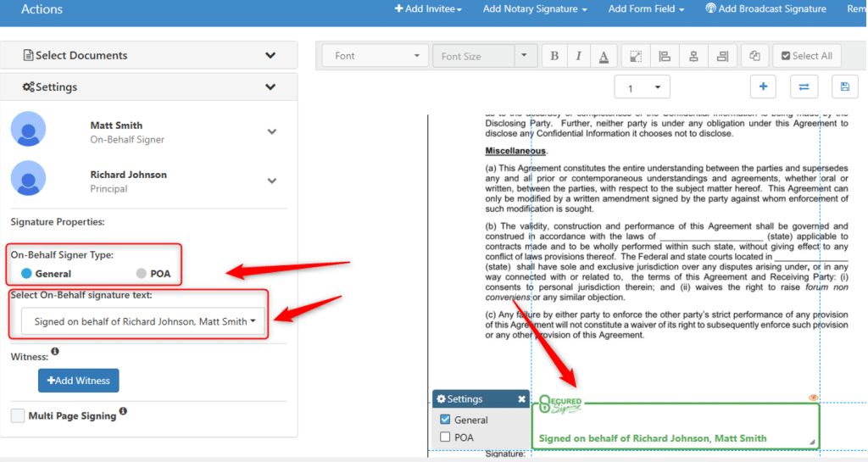Viewport: 868px width, 462px height.
Task: Click the Actions header label
Action: [42, 8]
